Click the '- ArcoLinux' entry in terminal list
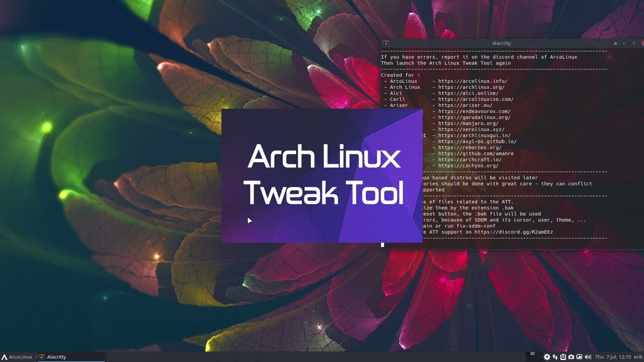The image size is (644, 362). (400, 81)
